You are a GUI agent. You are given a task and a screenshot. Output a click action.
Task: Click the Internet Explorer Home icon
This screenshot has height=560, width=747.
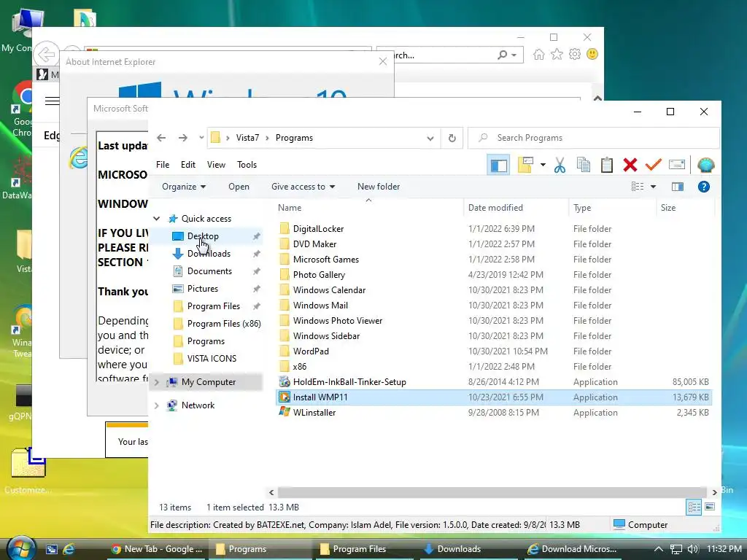click(539, 55)
